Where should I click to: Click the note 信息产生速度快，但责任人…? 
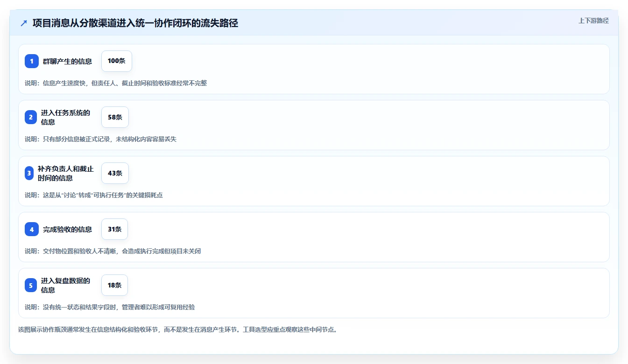116,83
